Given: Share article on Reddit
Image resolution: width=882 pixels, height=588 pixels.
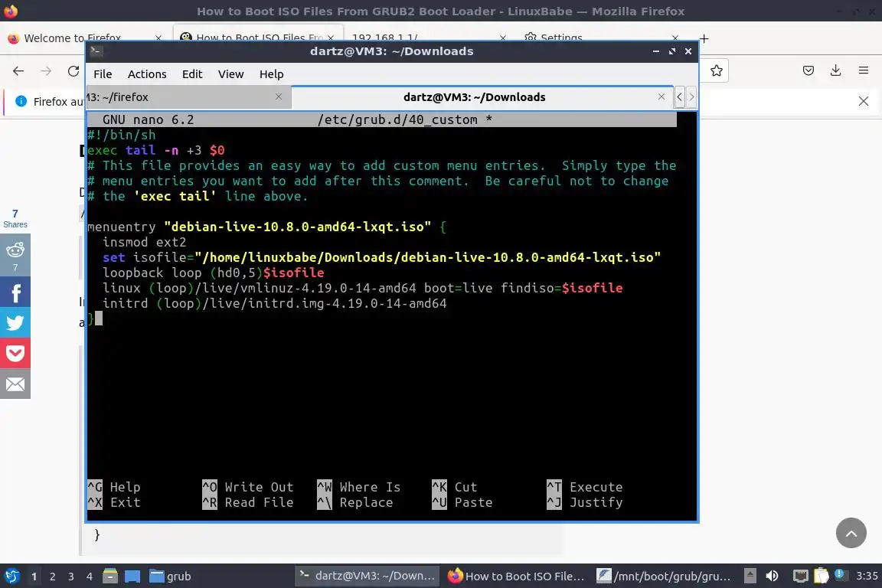Looking at the screenshot, I should pos(15,255).
